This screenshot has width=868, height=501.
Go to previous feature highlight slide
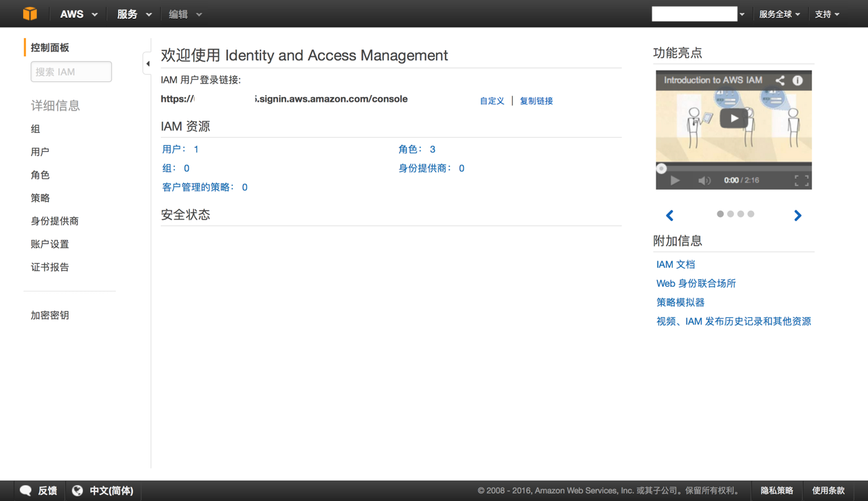670,216
